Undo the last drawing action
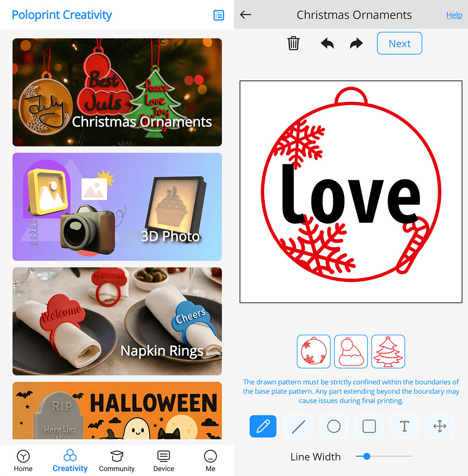The width and height of the screenshot is (468, 476). [x=327, y=43]
